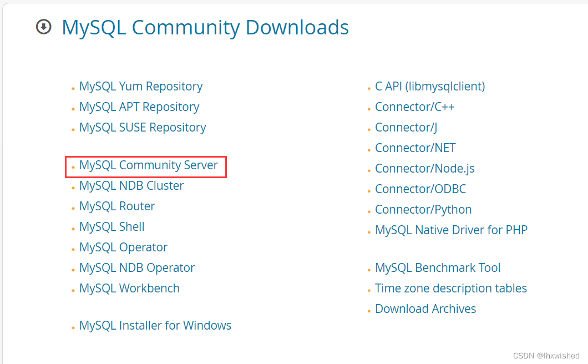Open the MySQL Operator link
The width and height of the screenshot is (588, 364).
pyautogui.click(x=123, y=247)
